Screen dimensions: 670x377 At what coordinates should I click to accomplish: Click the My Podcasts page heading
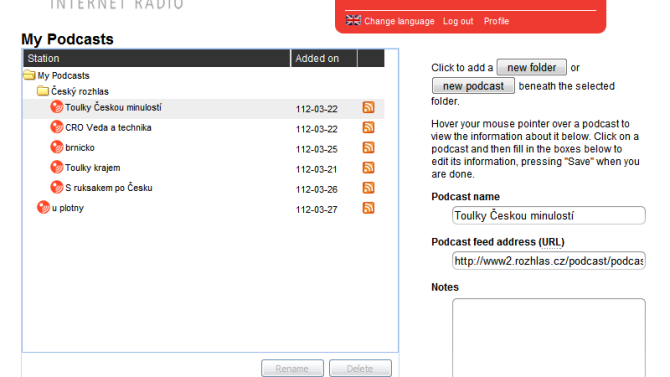click(68, 39)
